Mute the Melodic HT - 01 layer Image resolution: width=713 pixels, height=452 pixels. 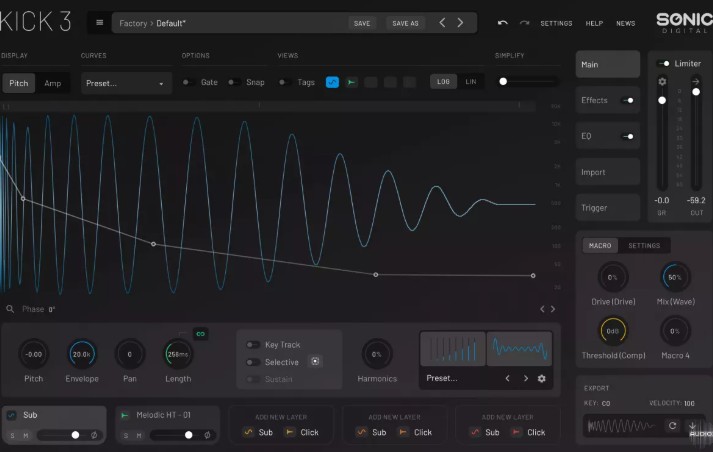pyautogui.click(x=139, y=436)
